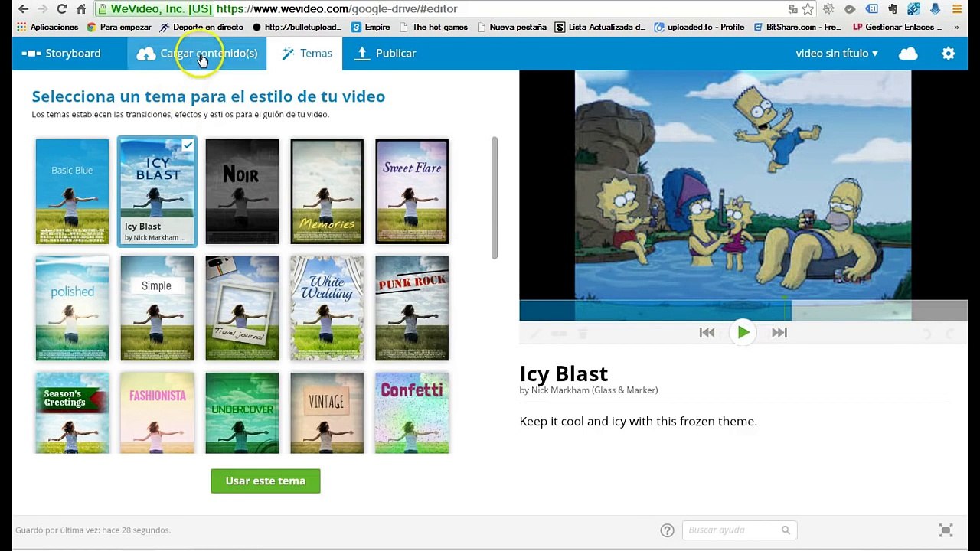Choose the Punk Rock theme
The height and width of the screenshot is (551, 980).
[412, 308]
